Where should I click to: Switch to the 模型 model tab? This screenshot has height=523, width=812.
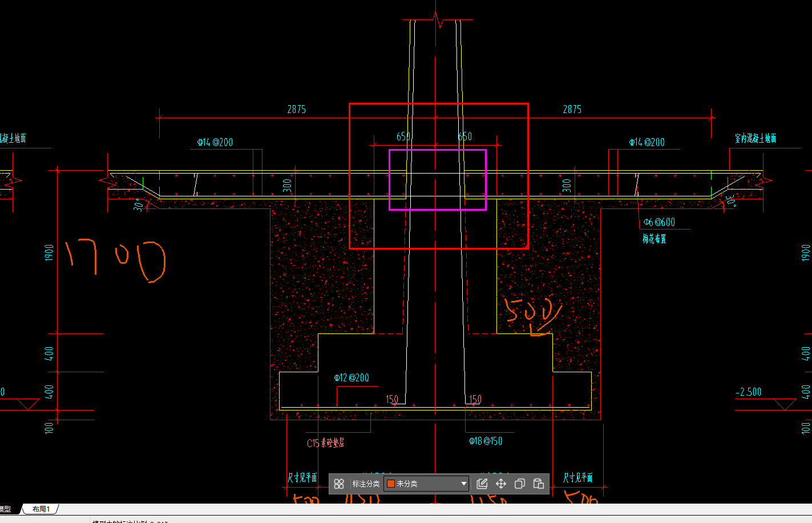(6, 509)
